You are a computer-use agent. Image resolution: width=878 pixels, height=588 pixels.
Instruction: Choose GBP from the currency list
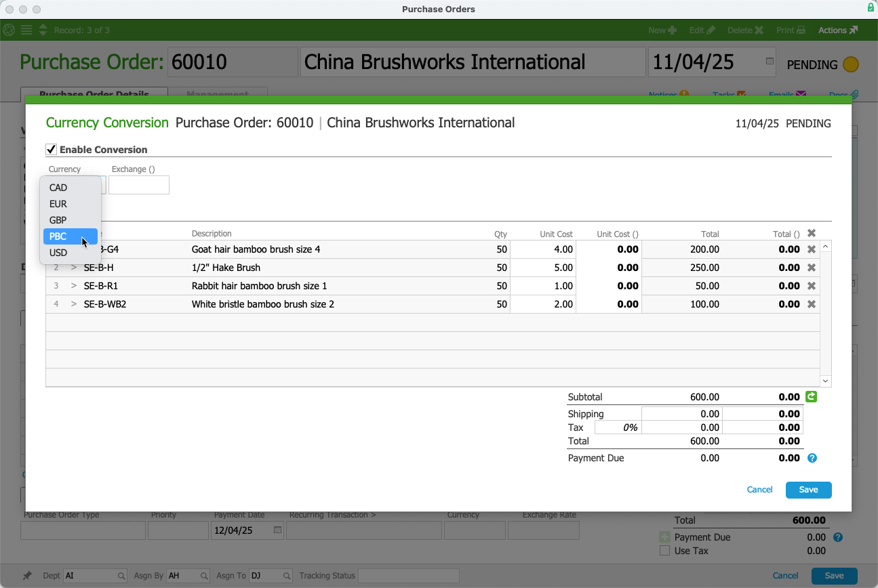71,220
